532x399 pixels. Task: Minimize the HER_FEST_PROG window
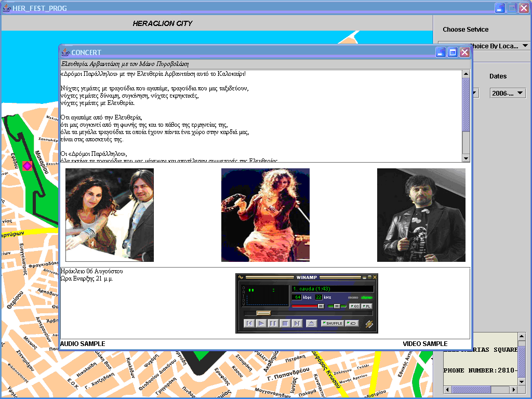(x=500, y=8)
